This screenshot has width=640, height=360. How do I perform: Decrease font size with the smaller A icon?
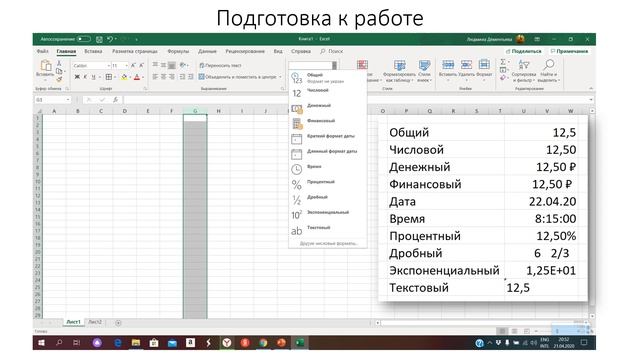point(141,65)
